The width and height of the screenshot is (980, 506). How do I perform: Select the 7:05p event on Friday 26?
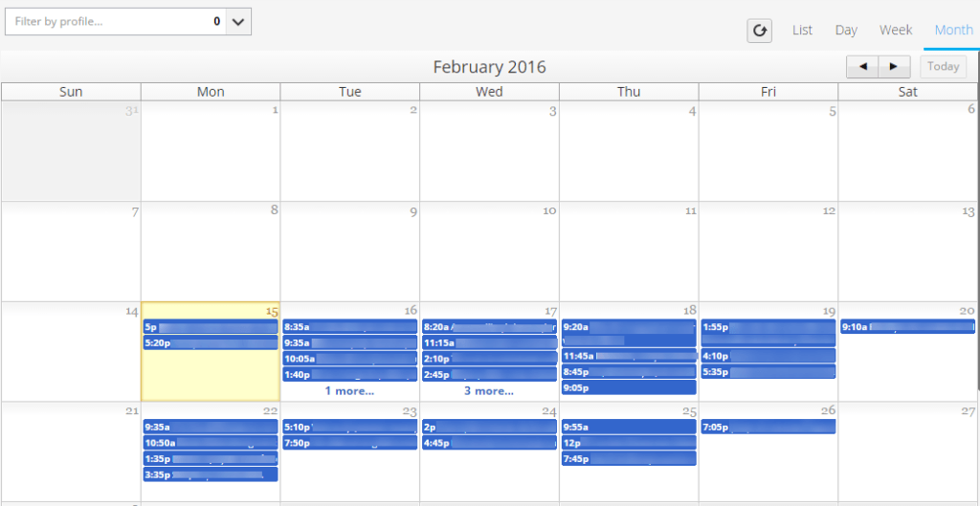click(x=768, y=428)
